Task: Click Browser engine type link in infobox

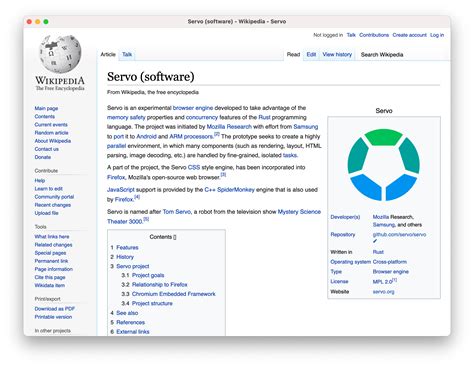Action: point(391,272)
